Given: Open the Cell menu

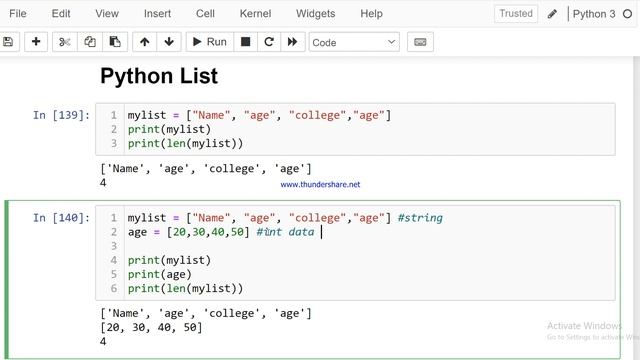Looking at the screenshot, I should click(205, 13).
